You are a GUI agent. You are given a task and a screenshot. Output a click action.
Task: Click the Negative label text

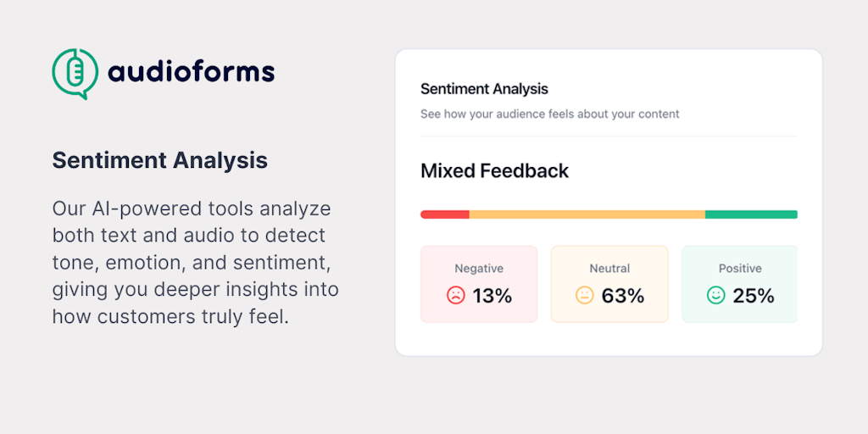point(479,269)
